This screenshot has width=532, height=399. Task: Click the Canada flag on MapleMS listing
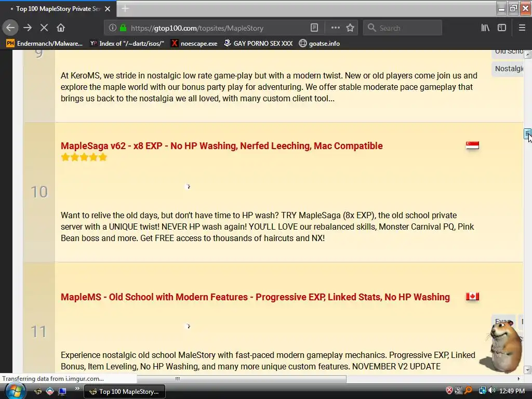[472, 297]
